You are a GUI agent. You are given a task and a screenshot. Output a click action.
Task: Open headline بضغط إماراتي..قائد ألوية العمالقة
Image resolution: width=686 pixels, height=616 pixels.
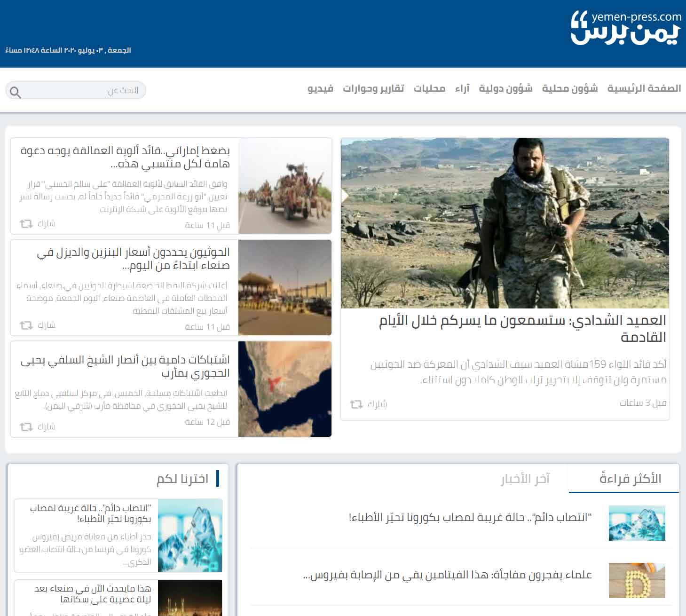(x=125, y=157)
